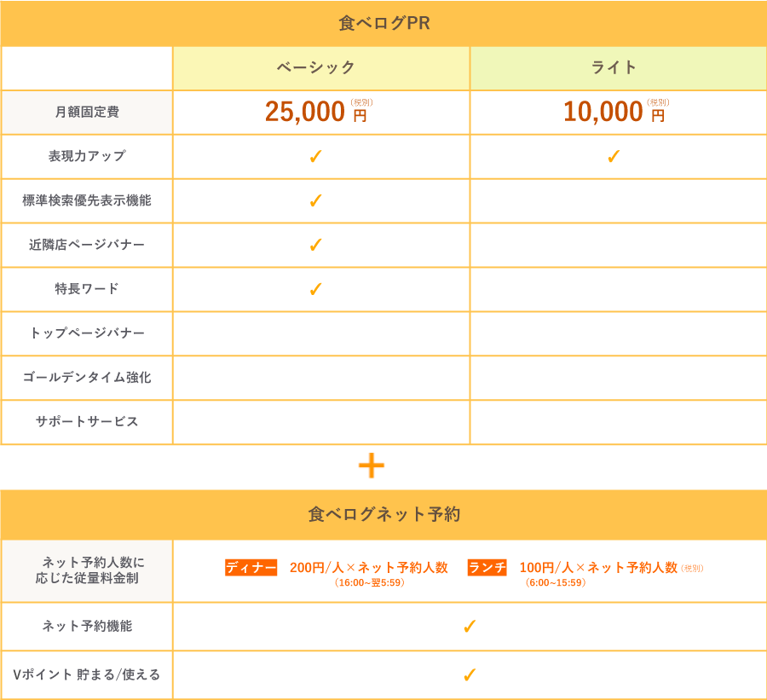This screenshot has width=767, height=700.
Task: Click the (税別) note above ベーシック price
Action: click(361, 102)
